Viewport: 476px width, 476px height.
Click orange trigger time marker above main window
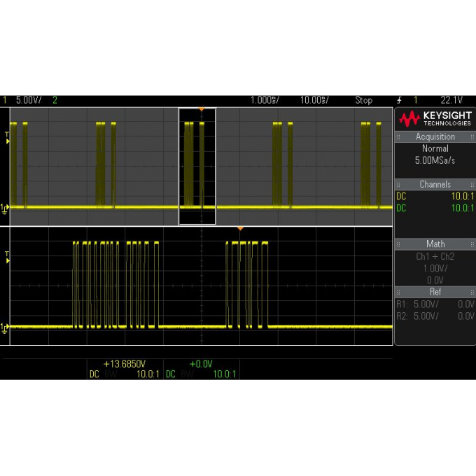tap(202, 109)
